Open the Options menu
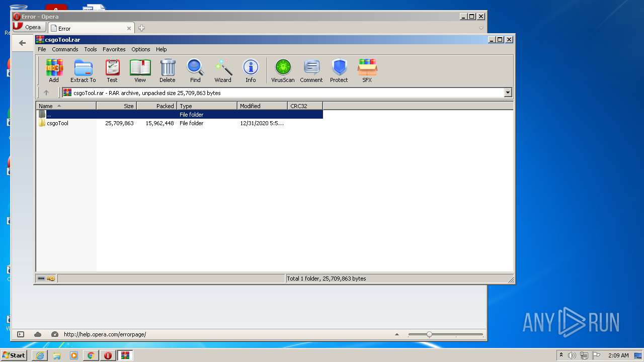The width and height of the screenshot is (644, 362). click(x=141, y=49)
